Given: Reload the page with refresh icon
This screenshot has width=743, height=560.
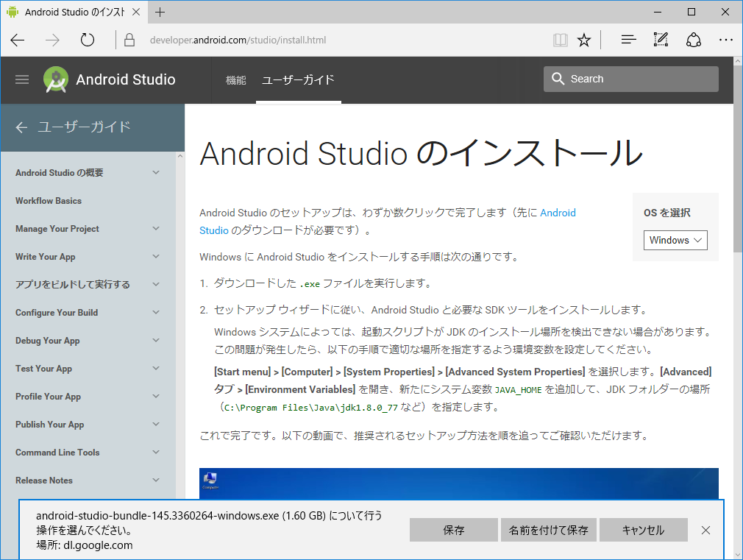Looking at the screenshot, I should 88,40.
